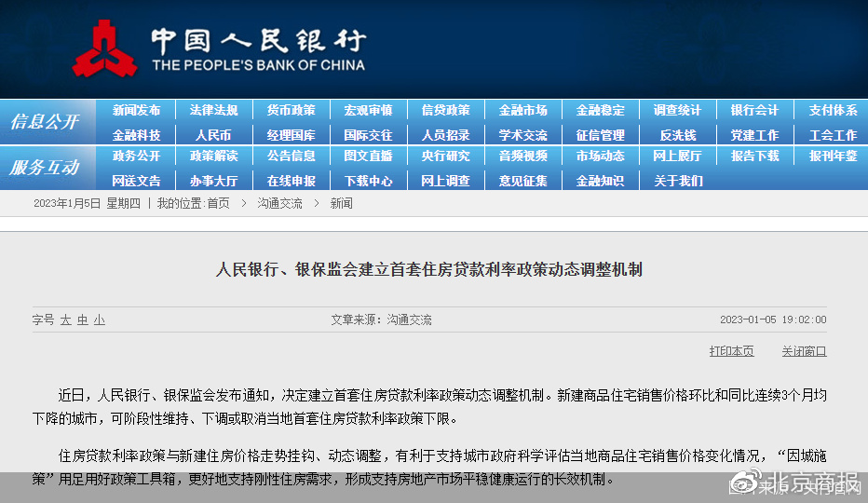Click the People's Bank of China red logo
The width and height of the screenshot is (868, 503).
[104, 48]
